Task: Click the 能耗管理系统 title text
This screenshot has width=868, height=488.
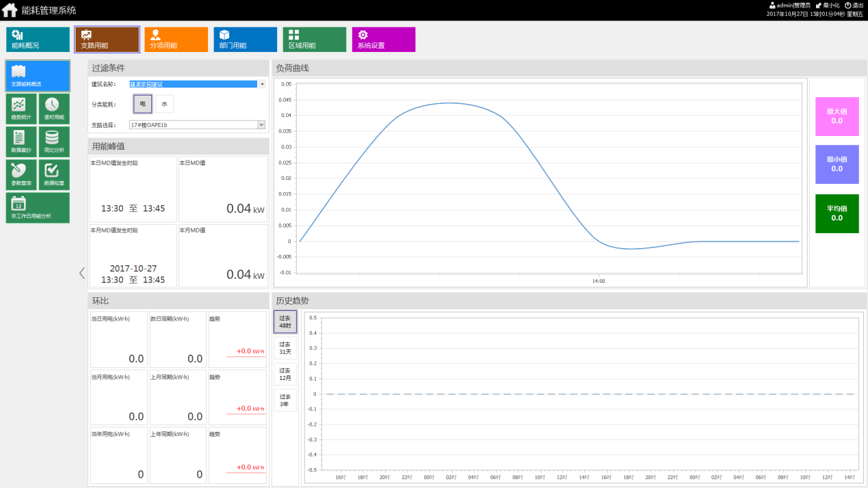Action: coord(49,10)
